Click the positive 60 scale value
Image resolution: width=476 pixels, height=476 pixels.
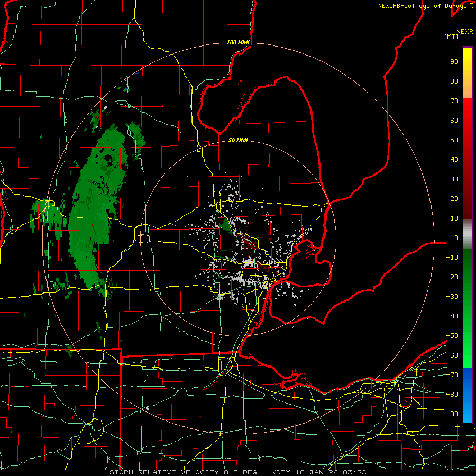[454, 121]
